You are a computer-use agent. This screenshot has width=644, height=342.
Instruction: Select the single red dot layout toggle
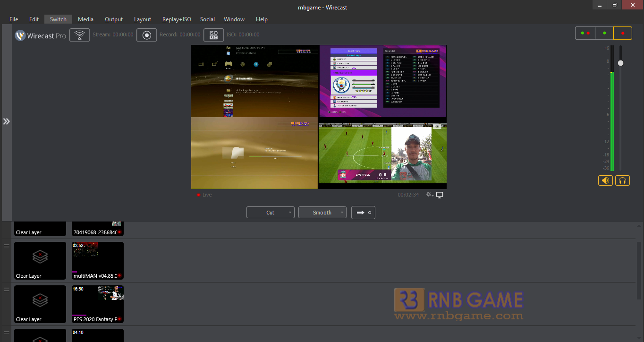click(x=623, y=33)
